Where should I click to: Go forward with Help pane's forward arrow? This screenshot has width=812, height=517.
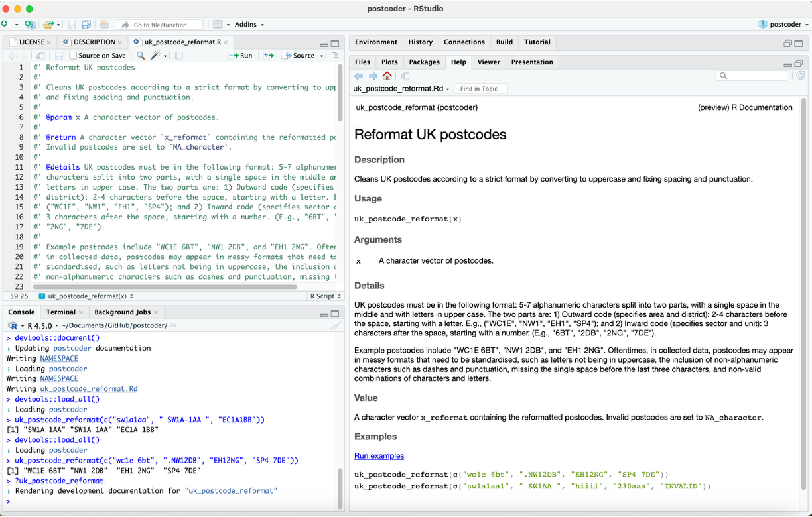[373, 76]
